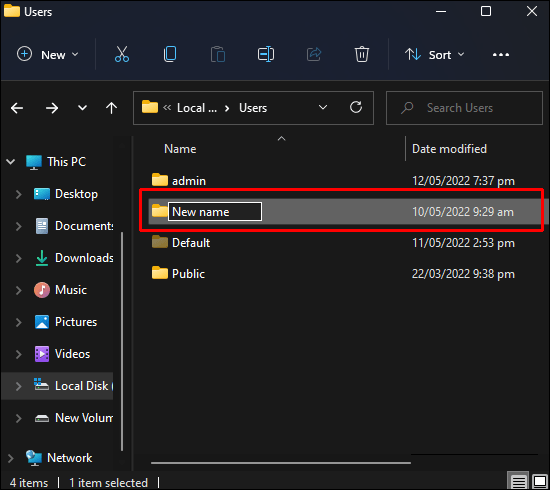The height and width of the screenshot is (490, 550).
Task: Click the Music icon in sidebar
Action: tap(42, 290)
